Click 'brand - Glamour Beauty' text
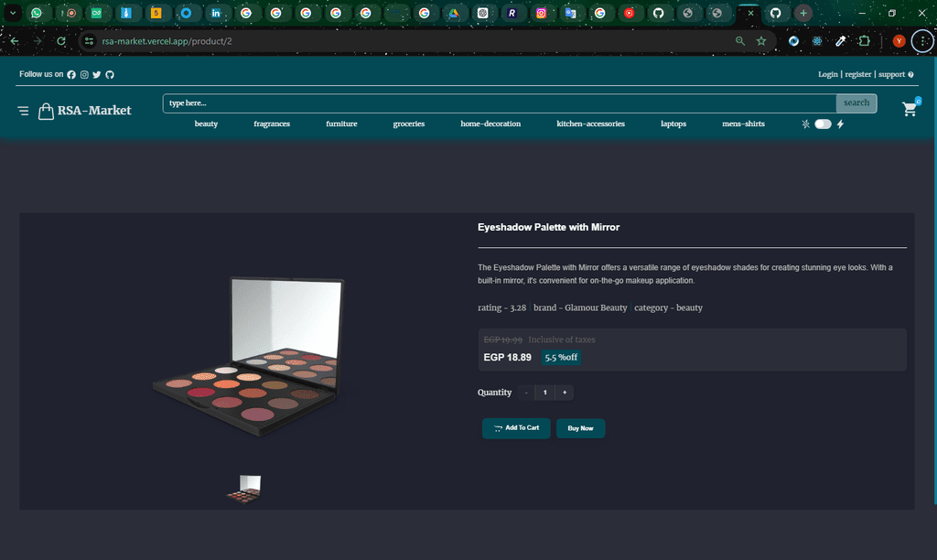The width and height of the screenshot is (937, 560). coord(580,307)
